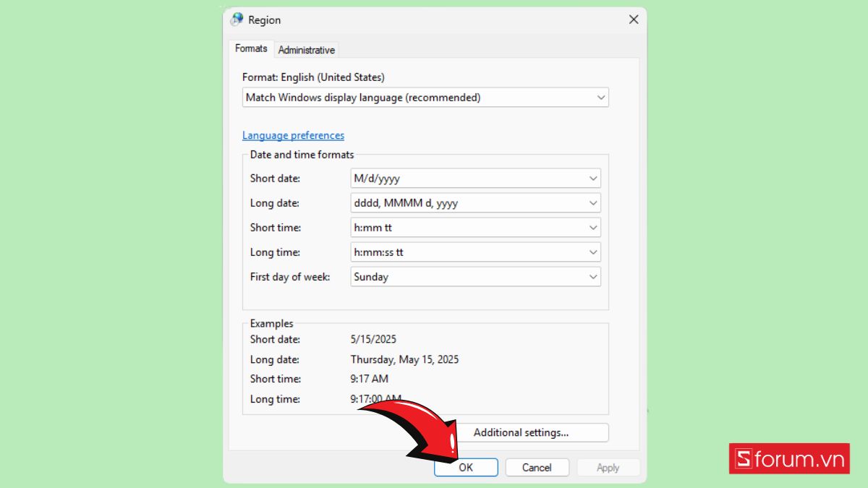Screen dimensions: 868x488
Task: Click the Region title text in title bar
Action: pos(264,20)
